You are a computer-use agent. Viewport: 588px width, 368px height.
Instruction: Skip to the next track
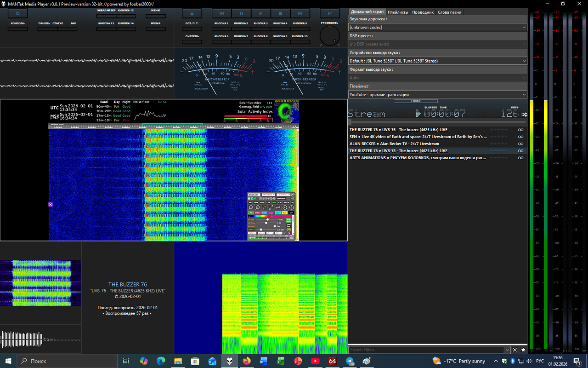pyautogui.click(x=300, y=13)
